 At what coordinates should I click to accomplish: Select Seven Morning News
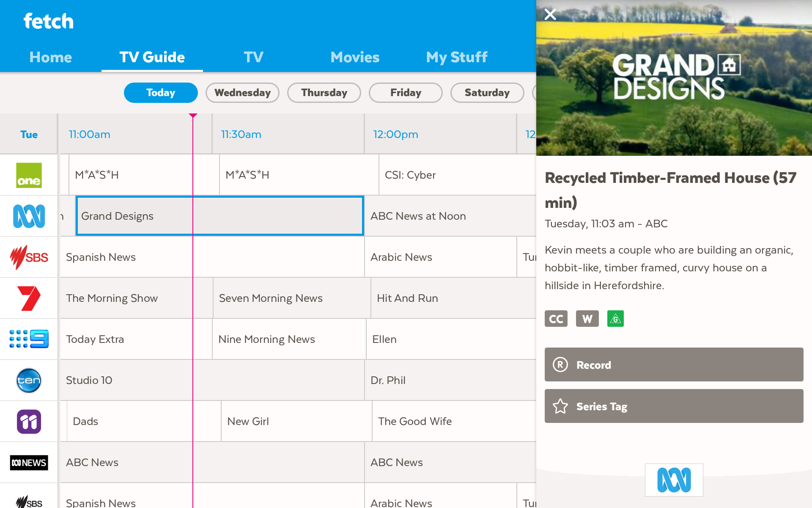[292, 298]
